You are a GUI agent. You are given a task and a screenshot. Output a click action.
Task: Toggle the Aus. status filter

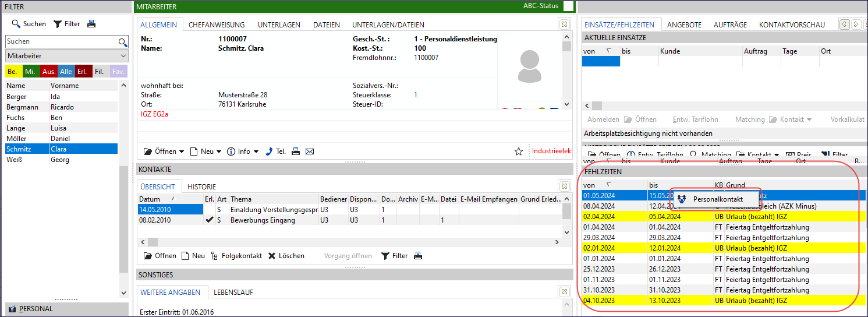click(x=49, y=72)
